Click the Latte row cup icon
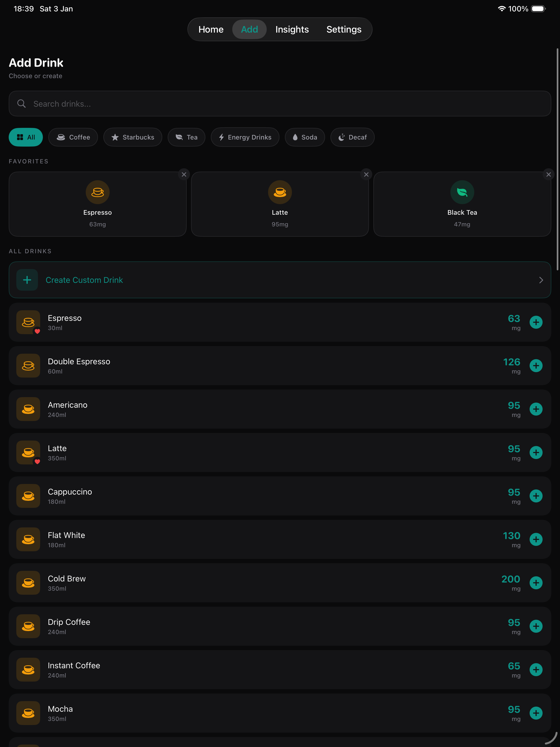The height and width of the screenshot is (747, 560). [28, 452]
